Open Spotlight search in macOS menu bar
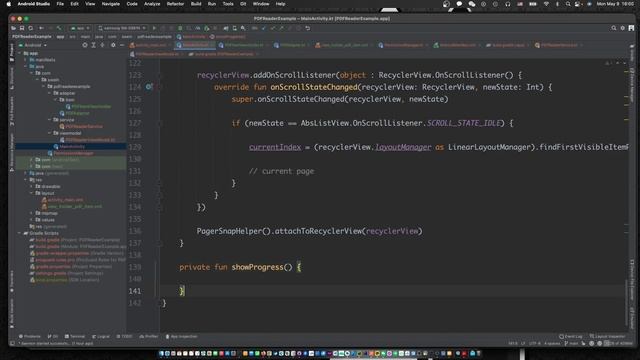The height and width of the screenshot is (360, 640). point(568,4)
